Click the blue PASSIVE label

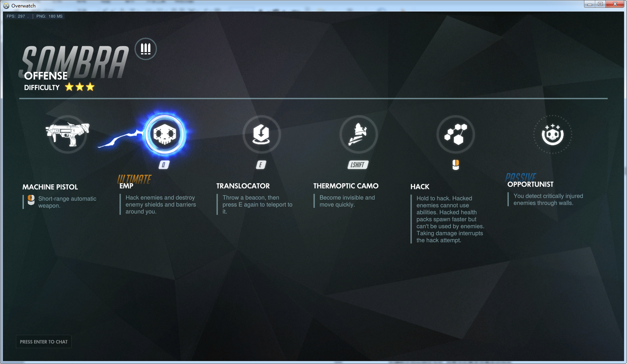pos(521,177)
